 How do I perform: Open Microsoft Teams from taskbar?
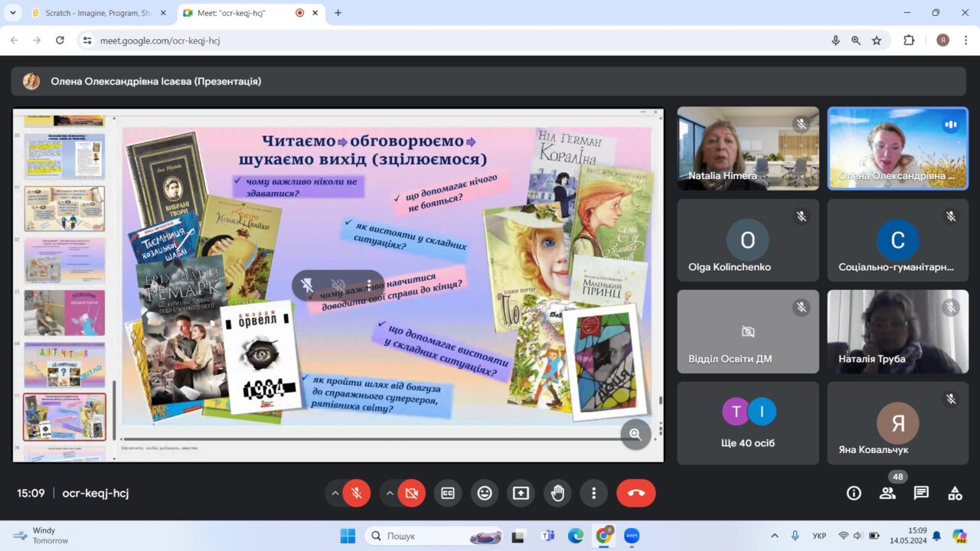pyautogui.click(x=547, y=536)
